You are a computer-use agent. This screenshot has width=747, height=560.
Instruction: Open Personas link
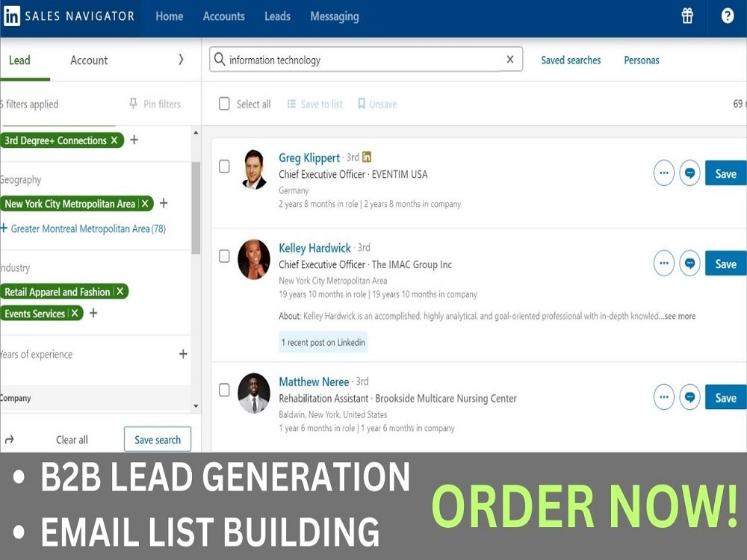coord(641,60)
